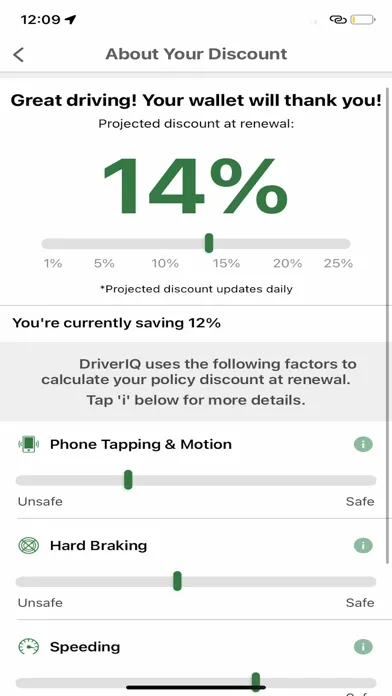
Task: Tap the speedometer Speeding icon
Action: click(x=29, y=647)
